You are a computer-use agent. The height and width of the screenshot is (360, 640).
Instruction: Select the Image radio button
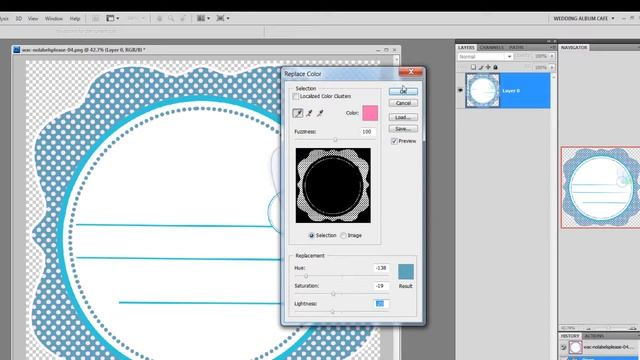point(343,236)
